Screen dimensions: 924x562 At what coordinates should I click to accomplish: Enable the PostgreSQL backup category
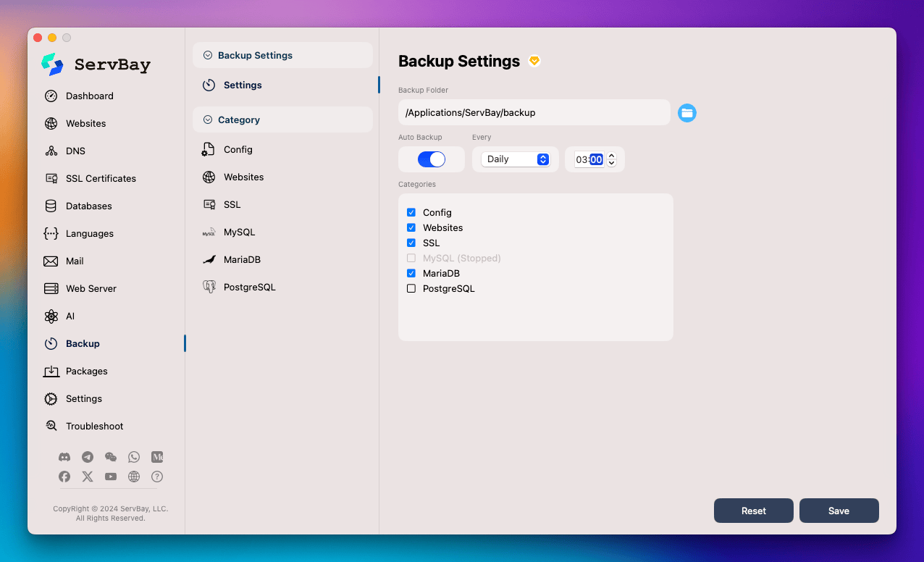411,288
